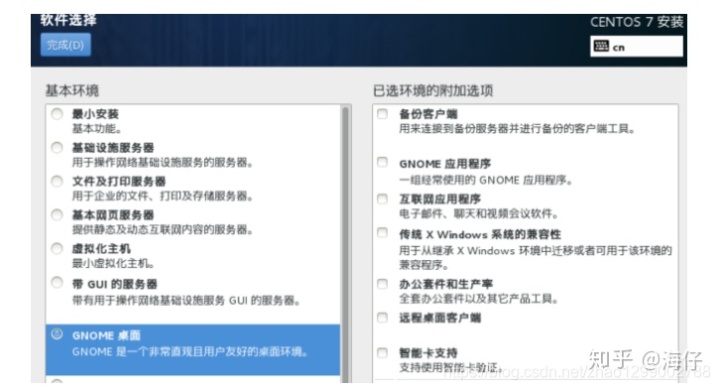Click the GNOME 应用程序 label text
The height and width of the screenshot is (390, 720).
pos(445,164)
